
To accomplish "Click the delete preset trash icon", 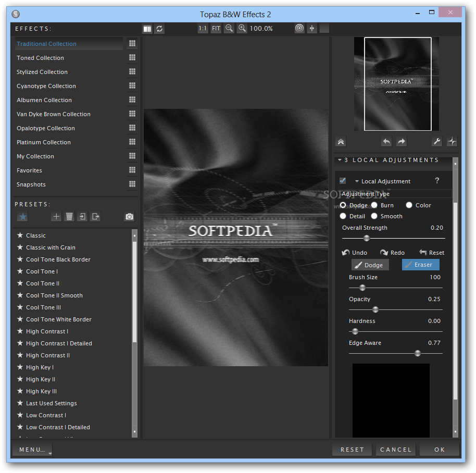I will (x=69, y=217).
